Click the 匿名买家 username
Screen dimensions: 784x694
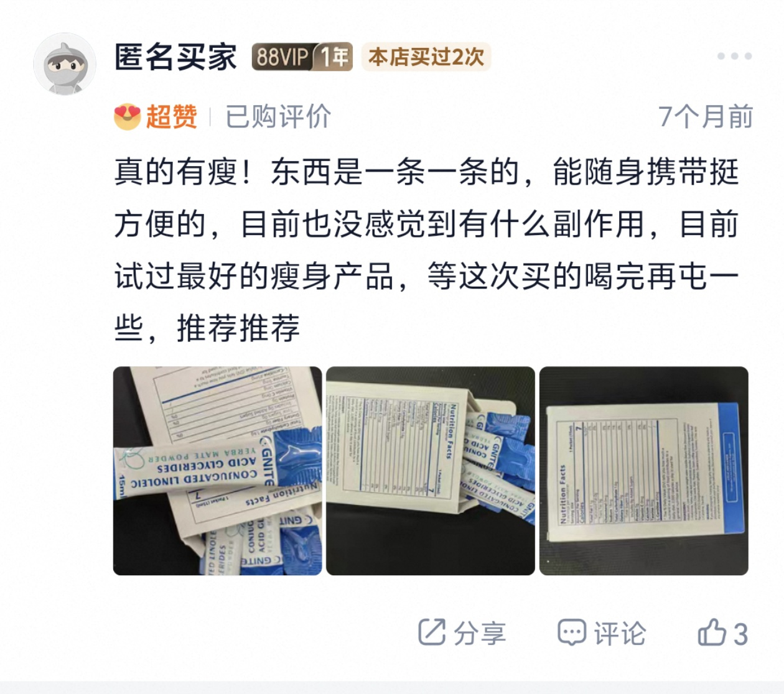pyautogui.click(x=176, y=57)
